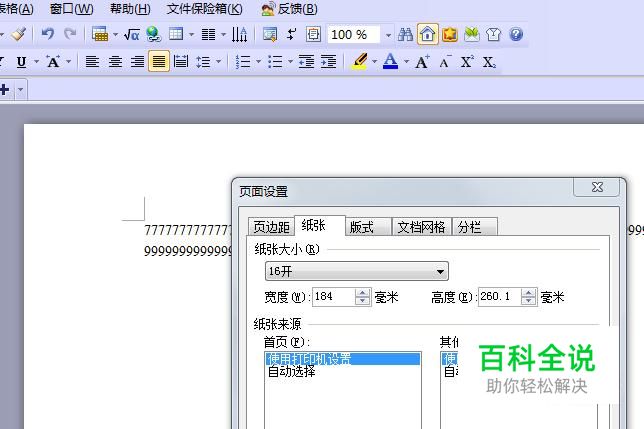Image resolution: width=644 pixels, height=429 pixels.
Task: Decrease the height with the down arrow
Action: click(x=529, y=301)
